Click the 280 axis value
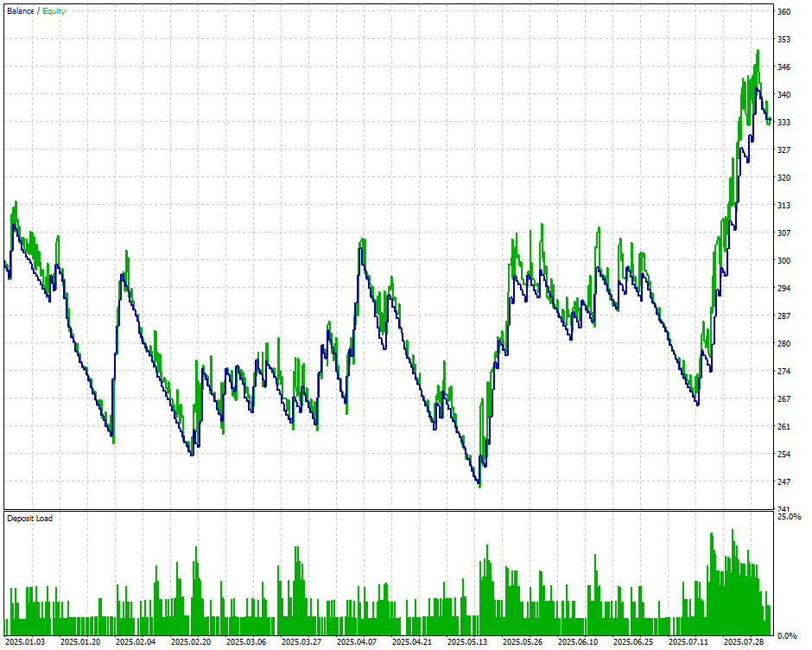This screenshot has height=650, width=812. 784,344
